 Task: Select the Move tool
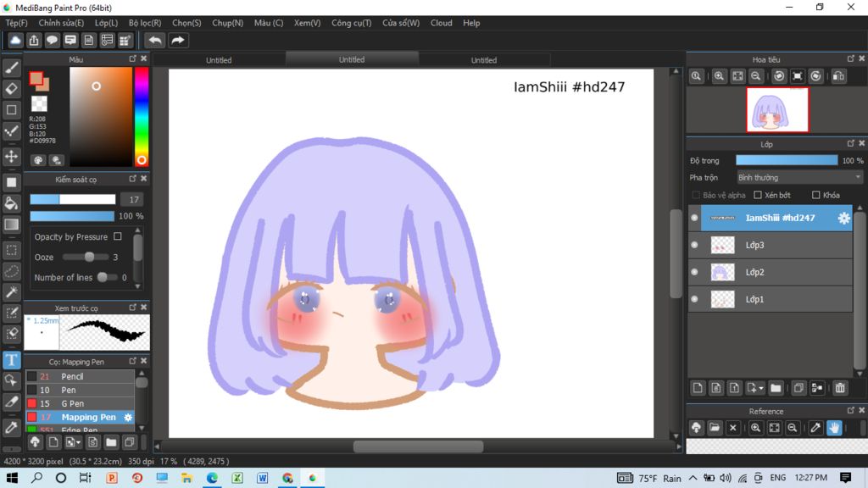coord(12,157)
